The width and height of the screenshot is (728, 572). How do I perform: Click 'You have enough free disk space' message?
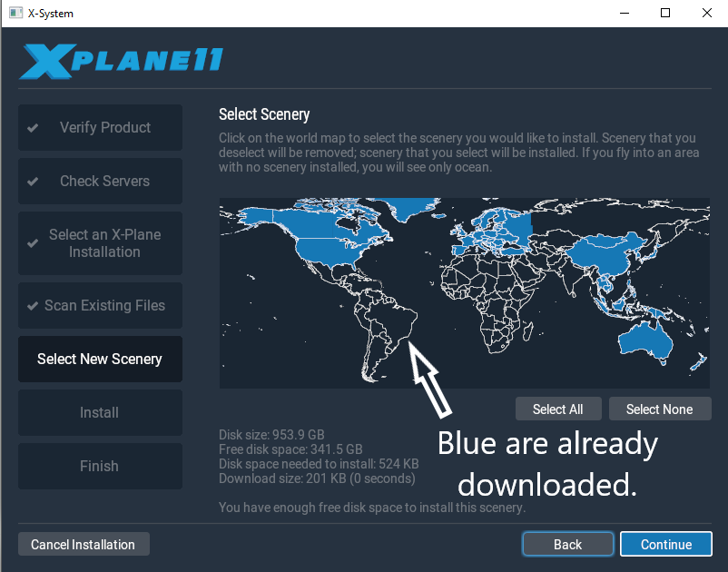click(x=372, y=508)
